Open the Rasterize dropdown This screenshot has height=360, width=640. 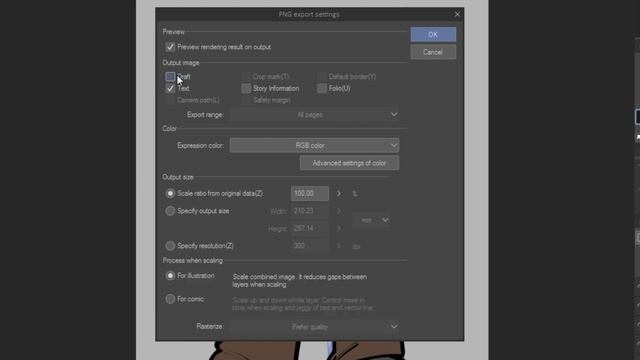pyautogui.click(x=314, y=327)
